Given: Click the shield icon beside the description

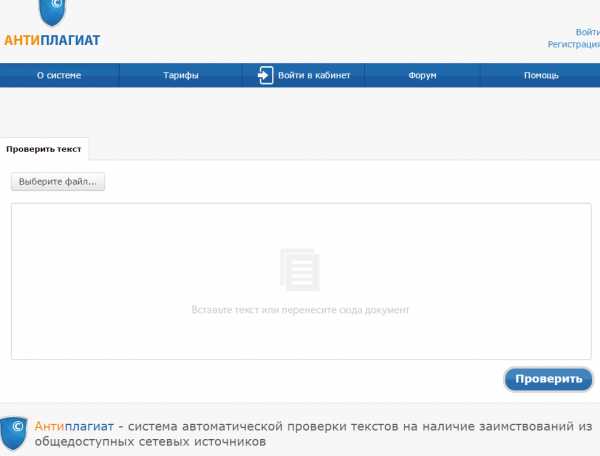Looking at the screenshot, I should point(14,433).
